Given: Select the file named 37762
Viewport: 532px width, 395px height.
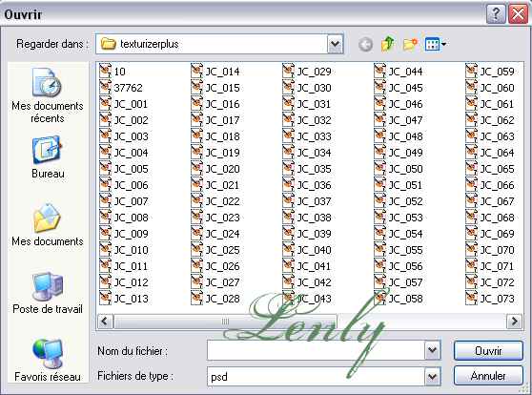Looking at the screenshot, I should [121, 88].
